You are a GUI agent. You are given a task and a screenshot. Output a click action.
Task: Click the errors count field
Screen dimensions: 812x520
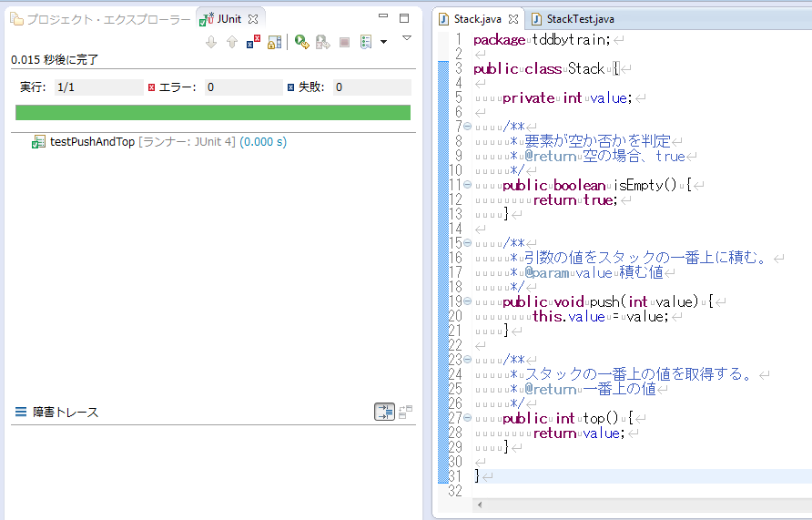[x=243, y=87]
